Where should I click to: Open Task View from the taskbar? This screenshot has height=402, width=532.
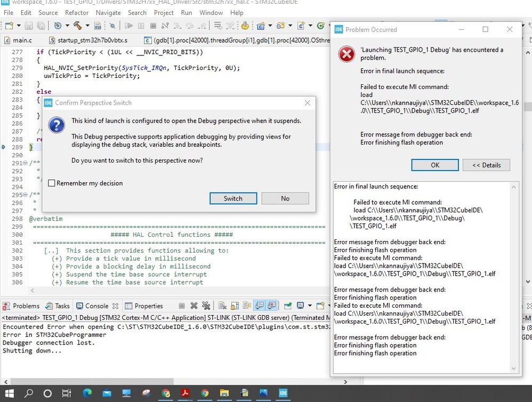point(67,393)
